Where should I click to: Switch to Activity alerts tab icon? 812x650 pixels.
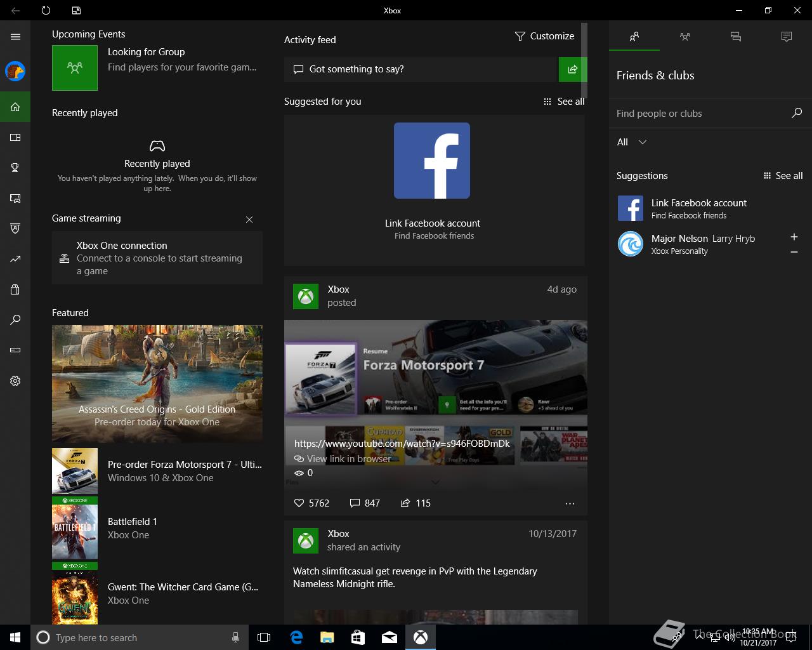pos(787,37)
